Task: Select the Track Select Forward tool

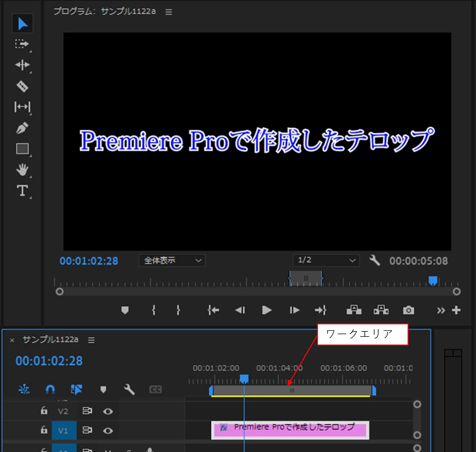Action: tap(22, 44)
